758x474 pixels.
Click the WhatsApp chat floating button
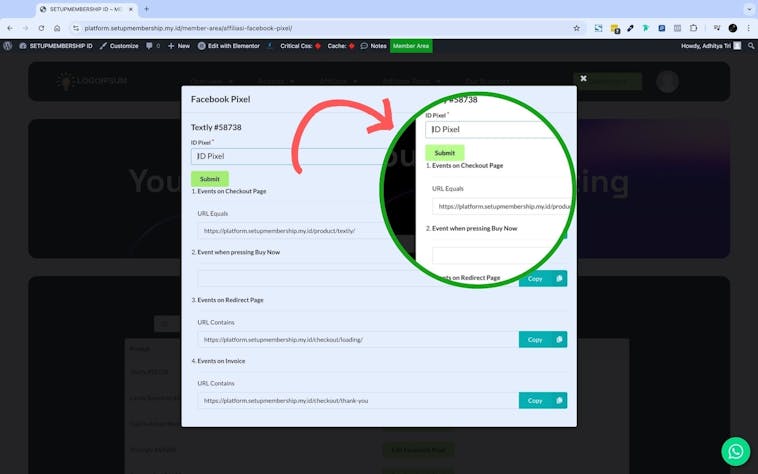[x=735, y=451]
